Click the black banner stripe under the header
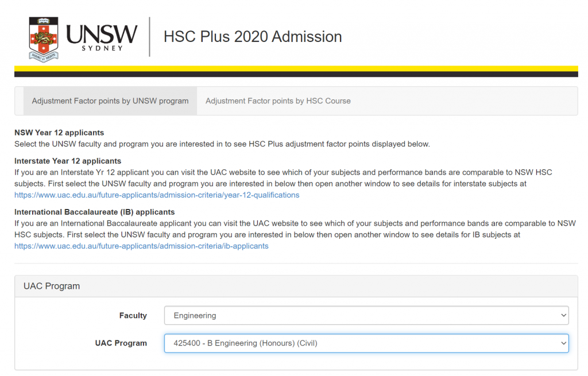 point(296,74)
